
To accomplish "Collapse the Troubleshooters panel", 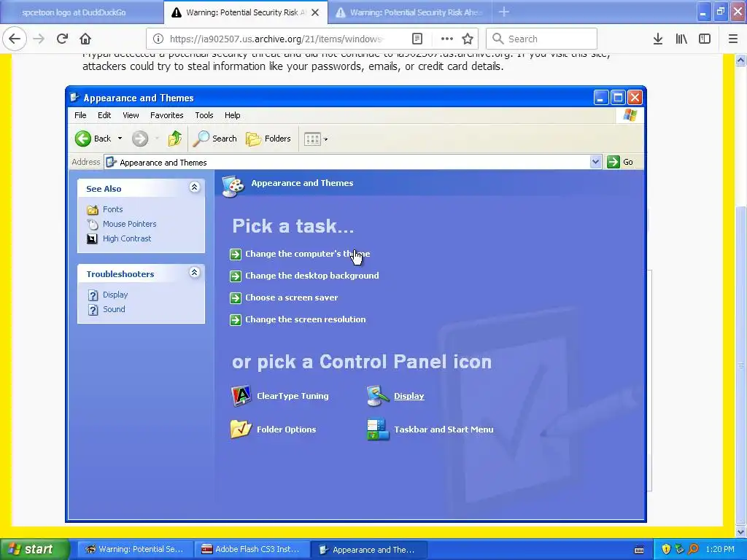I will point(194,273).
